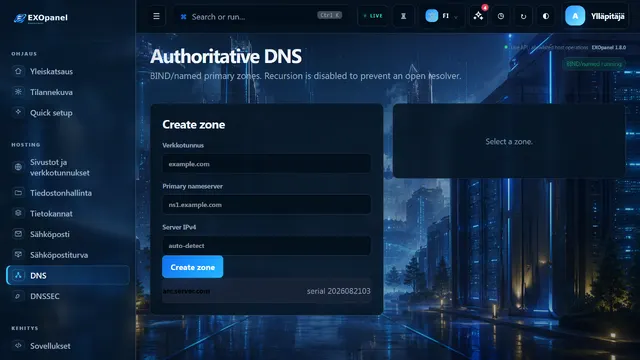
Task: Click the refresh icon in top bar
Action: click(x=523, y=16)
